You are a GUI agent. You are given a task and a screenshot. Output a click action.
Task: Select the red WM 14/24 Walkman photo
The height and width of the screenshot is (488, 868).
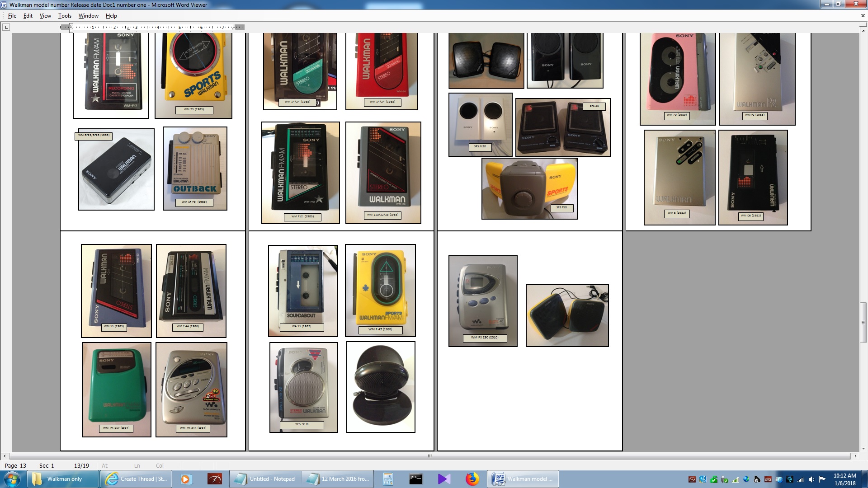(382, 71)
